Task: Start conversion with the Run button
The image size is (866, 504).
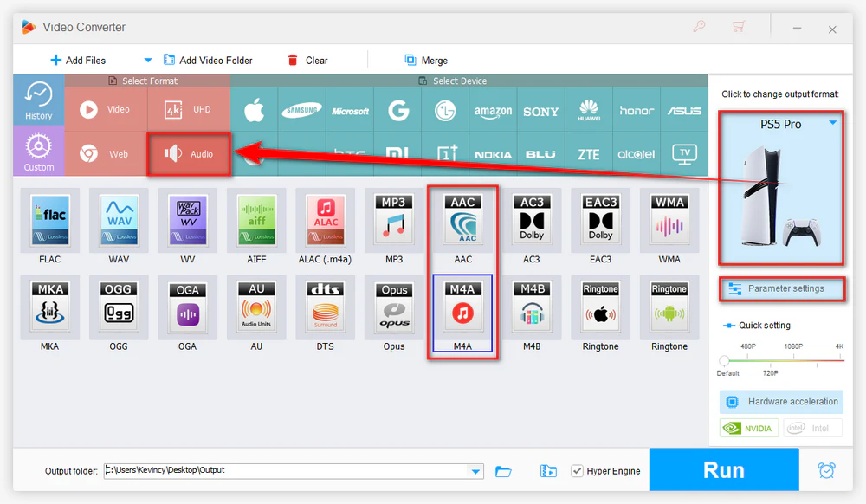Action: (724, 469)
